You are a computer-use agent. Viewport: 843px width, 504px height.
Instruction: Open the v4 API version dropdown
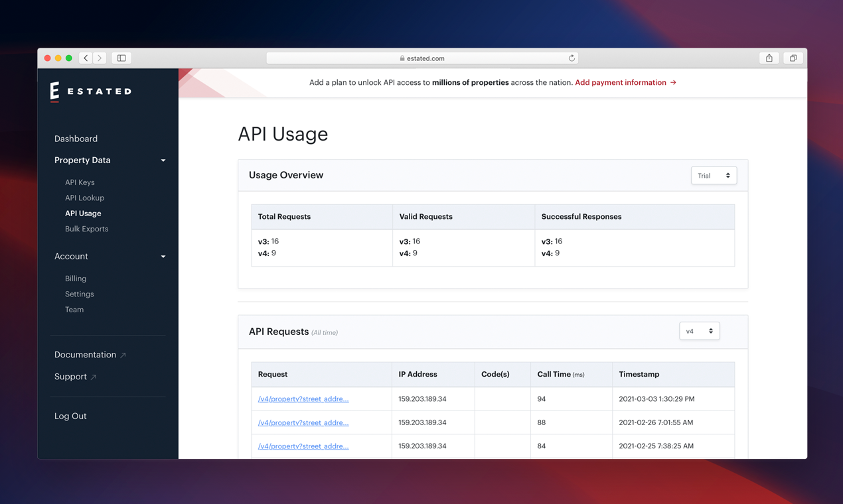pos(699,331)
